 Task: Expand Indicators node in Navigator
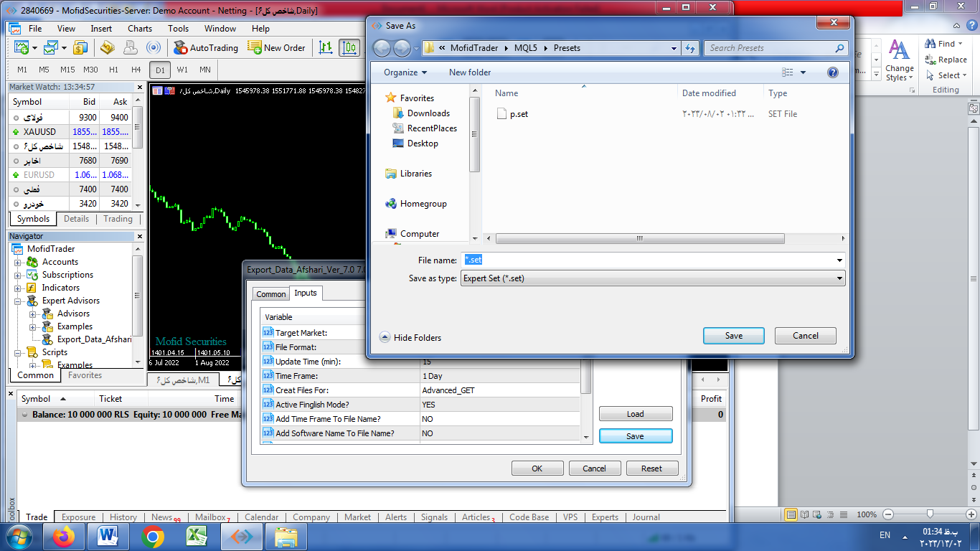(18, 288)
